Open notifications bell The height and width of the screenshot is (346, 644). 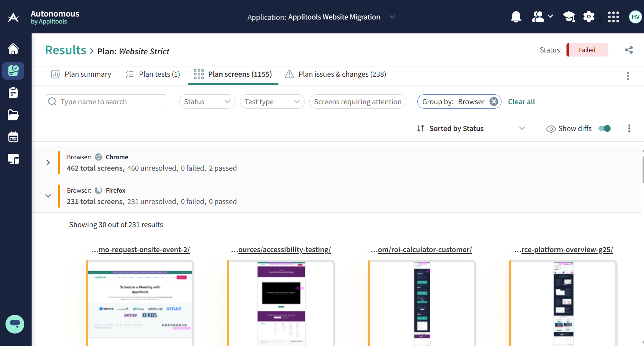tap(516, 17)
